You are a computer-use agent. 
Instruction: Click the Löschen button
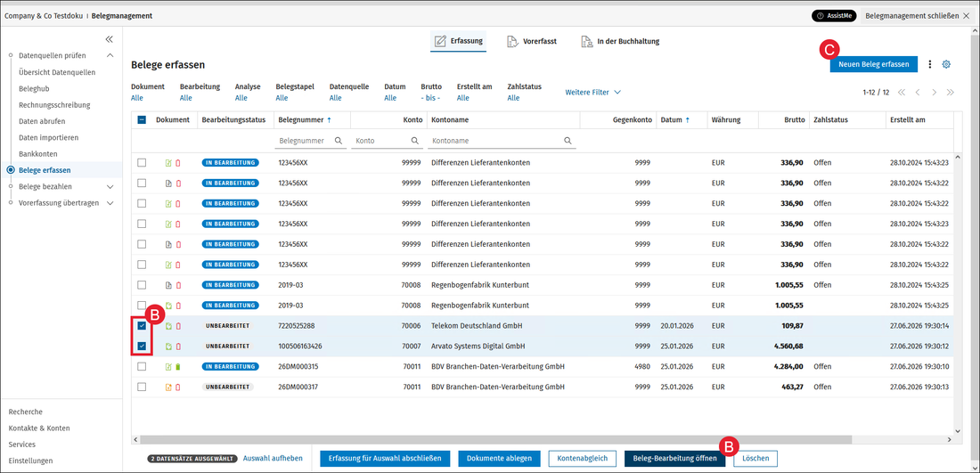pos(755,459)
